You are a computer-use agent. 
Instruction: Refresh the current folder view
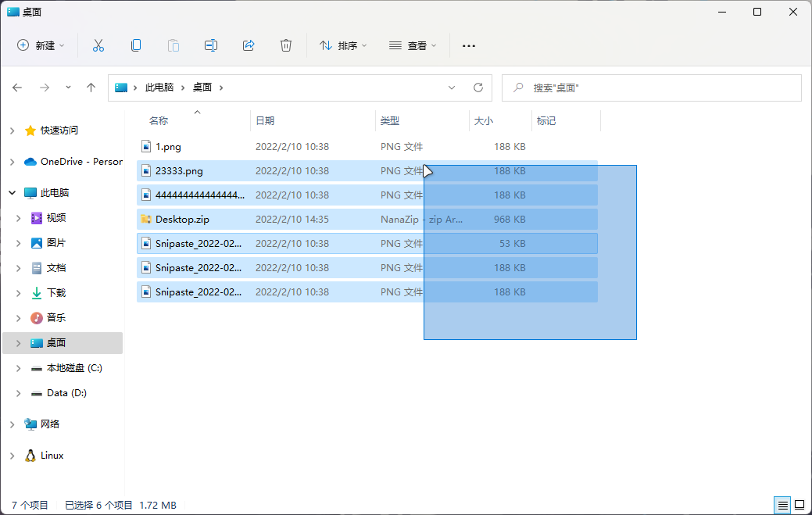(478, 88)
